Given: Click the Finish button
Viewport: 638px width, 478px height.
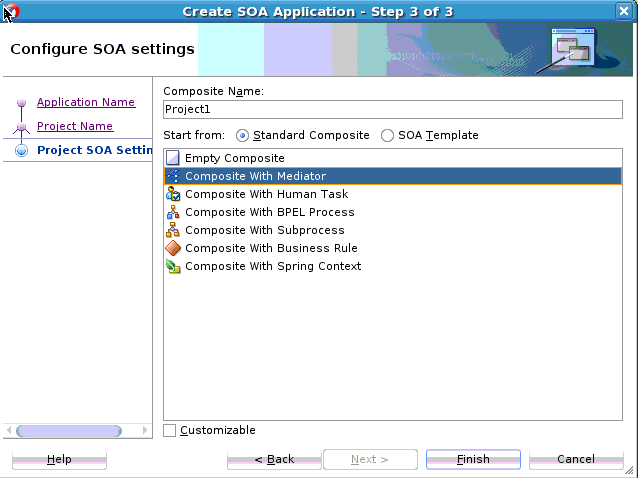Looking at the screenshot, I should point(473,459).
